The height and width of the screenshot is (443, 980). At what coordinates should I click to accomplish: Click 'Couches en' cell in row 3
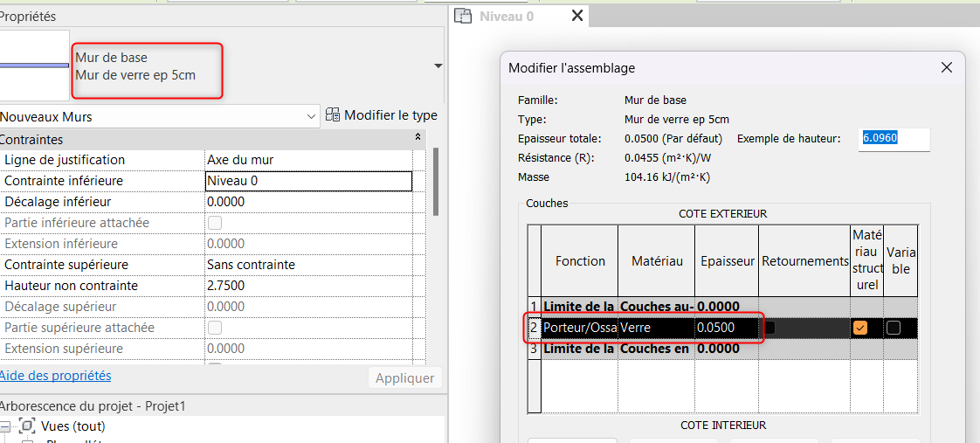[656, 349]
